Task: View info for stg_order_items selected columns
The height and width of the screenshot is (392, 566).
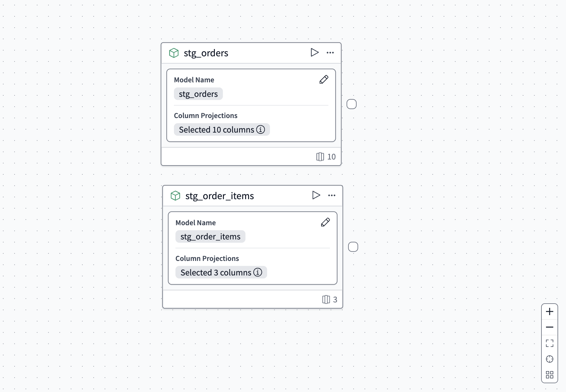Action: [258, 272]
